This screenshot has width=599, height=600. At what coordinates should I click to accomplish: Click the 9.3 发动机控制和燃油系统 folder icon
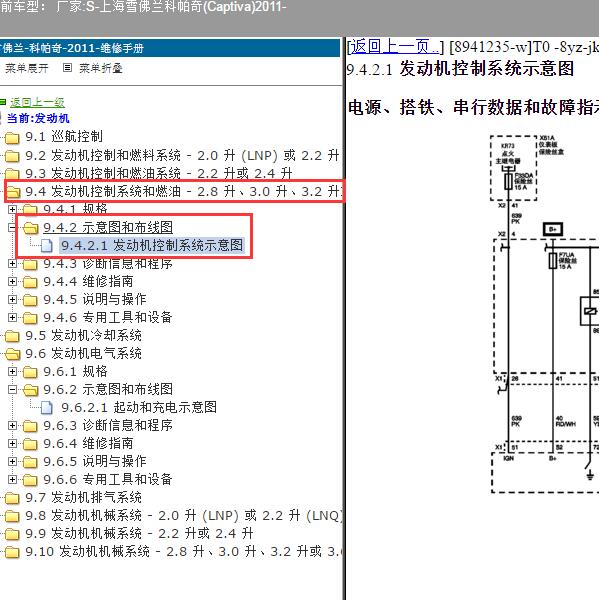pos(12,174)
